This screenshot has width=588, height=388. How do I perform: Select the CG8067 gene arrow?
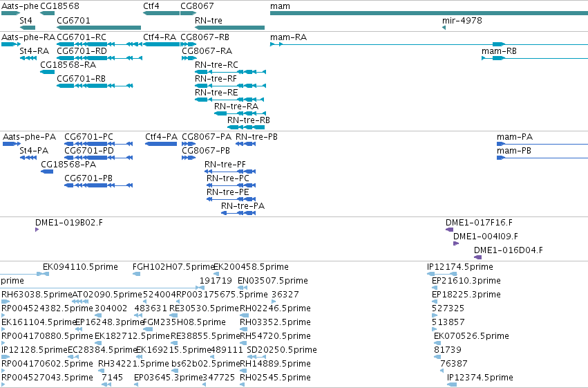[x=188, y=13]
